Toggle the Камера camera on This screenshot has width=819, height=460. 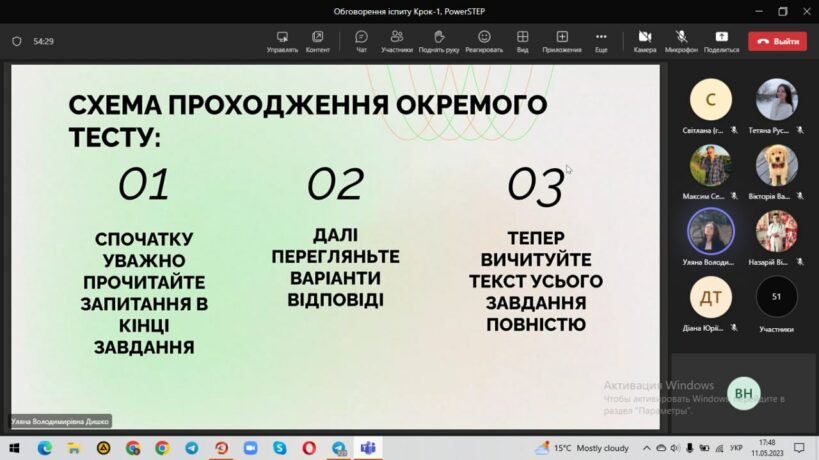tap(645, 40)
